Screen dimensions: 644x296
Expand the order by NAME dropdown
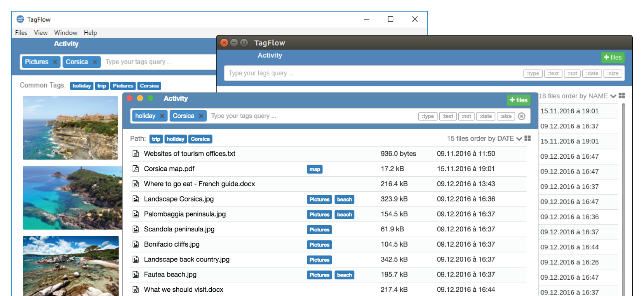click(613, 96)
